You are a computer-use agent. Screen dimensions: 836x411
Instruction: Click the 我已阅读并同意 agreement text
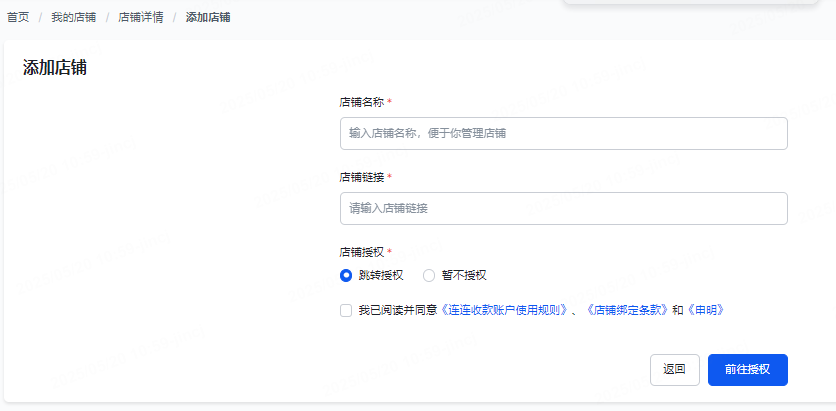(398, 311)
